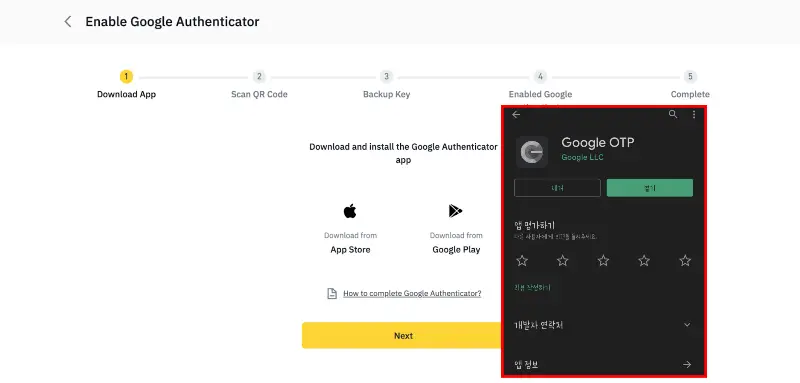
Task: Tap the Google OTP app icon
Action: tap(532, 151)
